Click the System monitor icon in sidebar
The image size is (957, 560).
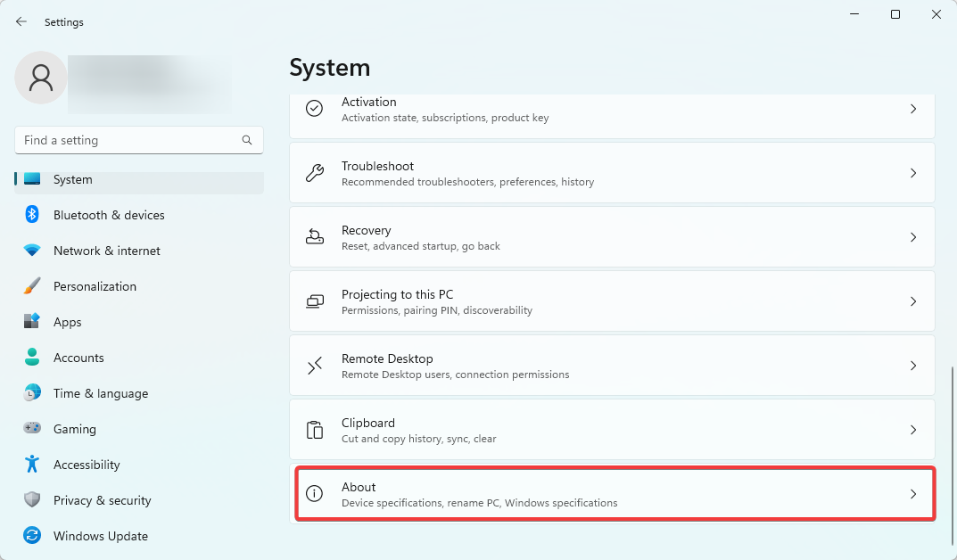(x=32, y=178)
